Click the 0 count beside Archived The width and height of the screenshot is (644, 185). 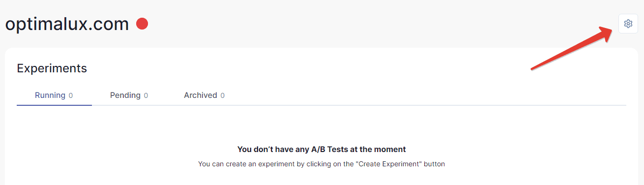click(223, 95)
